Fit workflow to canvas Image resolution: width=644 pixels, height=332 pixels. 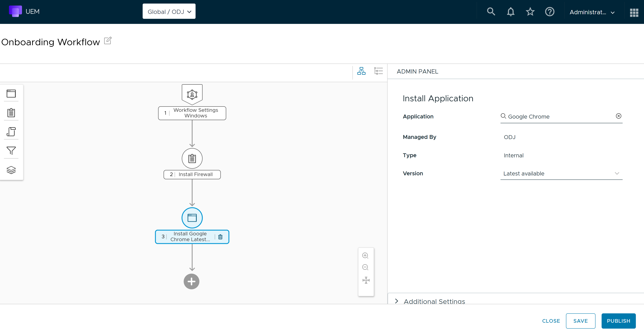point(366,280)
